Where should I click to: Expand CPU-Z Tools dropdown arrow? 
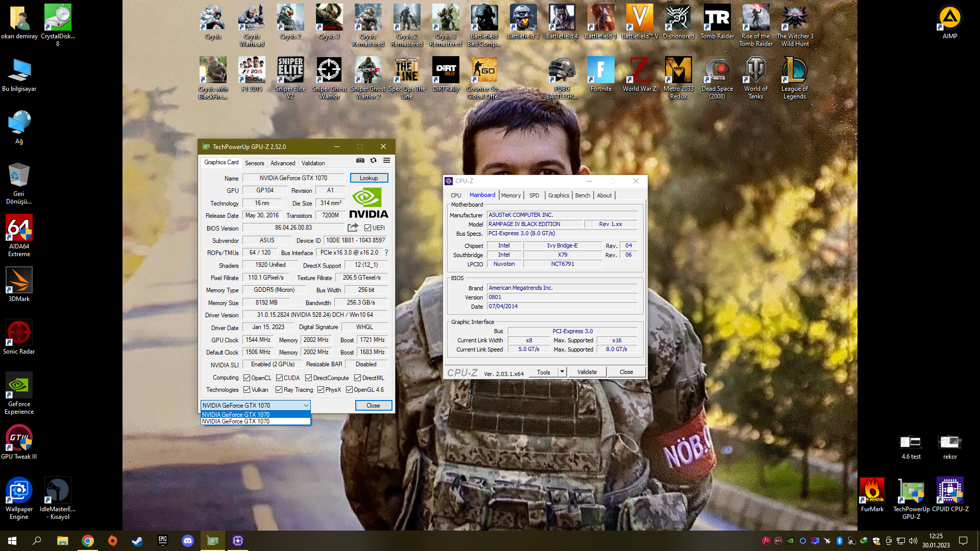562,372
